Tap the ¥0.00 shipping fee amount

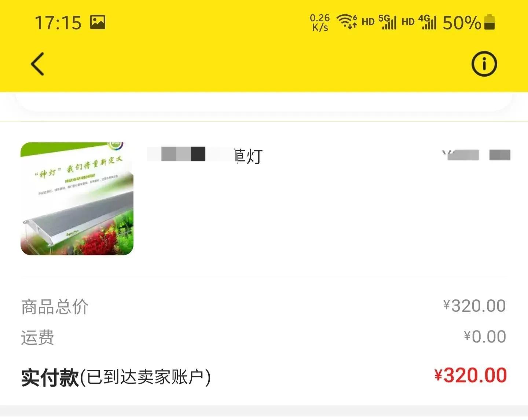(x=485, y=337)
